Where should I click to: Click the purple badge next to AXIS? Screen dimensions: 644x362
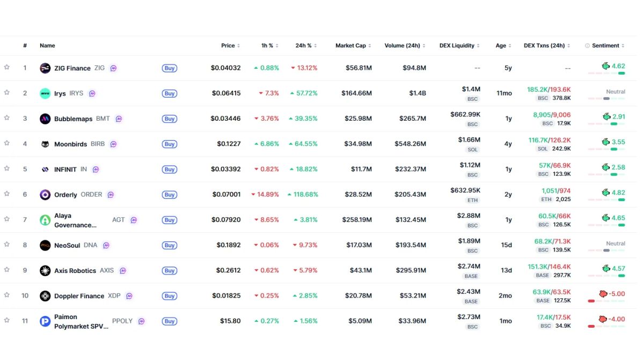pyautogui.click(x=122, y=270)
